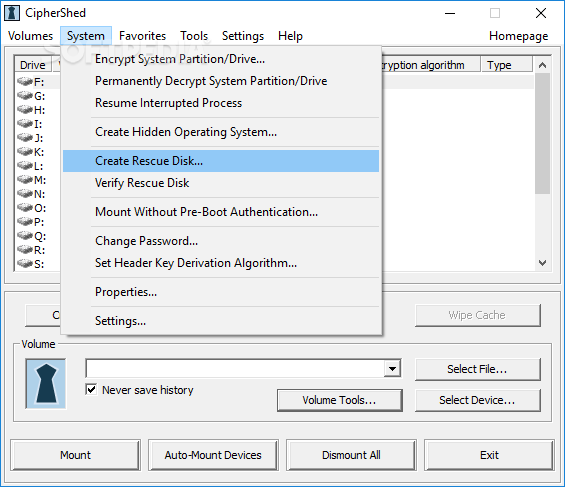
Task: Open the Help menu
Action: click(290, 36)
